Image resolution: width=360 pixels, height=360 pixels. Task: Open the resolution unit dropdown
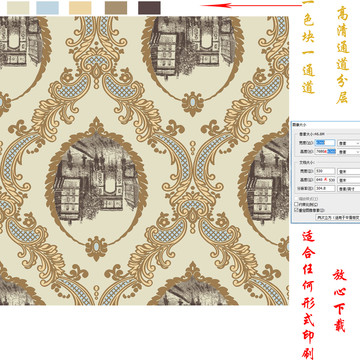tap(349, 189)
